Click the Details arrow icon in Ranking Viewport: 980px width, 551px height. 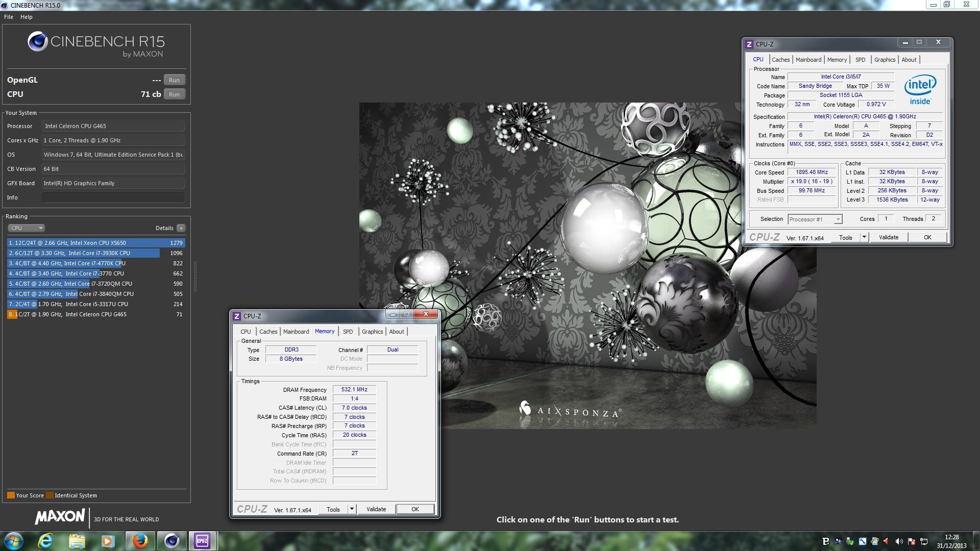(181, 228)
